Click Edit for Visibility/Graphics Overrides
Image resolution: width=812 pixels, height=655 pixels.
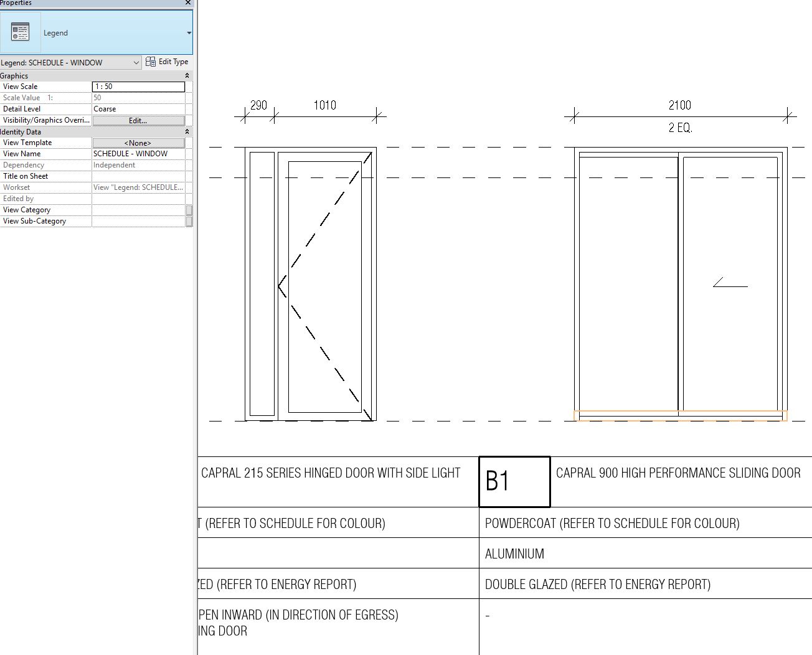(138, 120)
